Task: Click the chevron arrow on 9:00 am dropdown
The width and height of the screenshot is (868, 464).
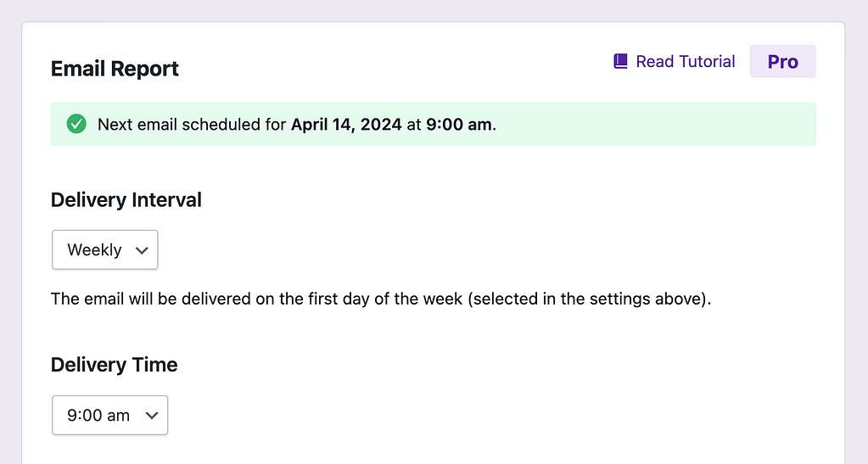Action: tap(152, 415)
